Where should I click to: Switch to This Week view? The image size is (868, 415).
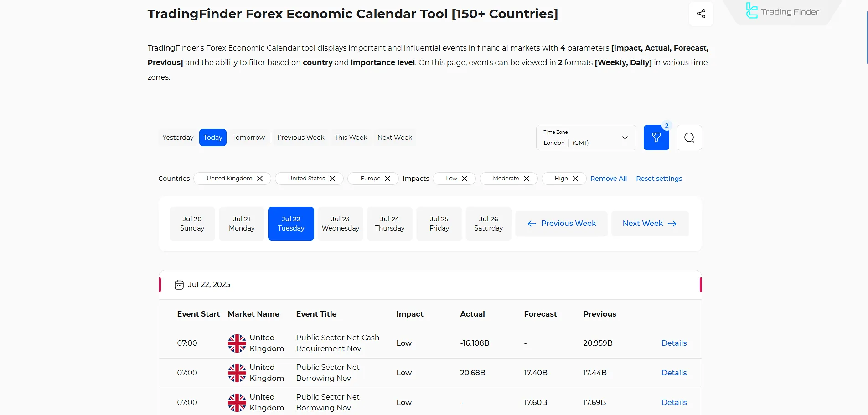click(351, 138)
